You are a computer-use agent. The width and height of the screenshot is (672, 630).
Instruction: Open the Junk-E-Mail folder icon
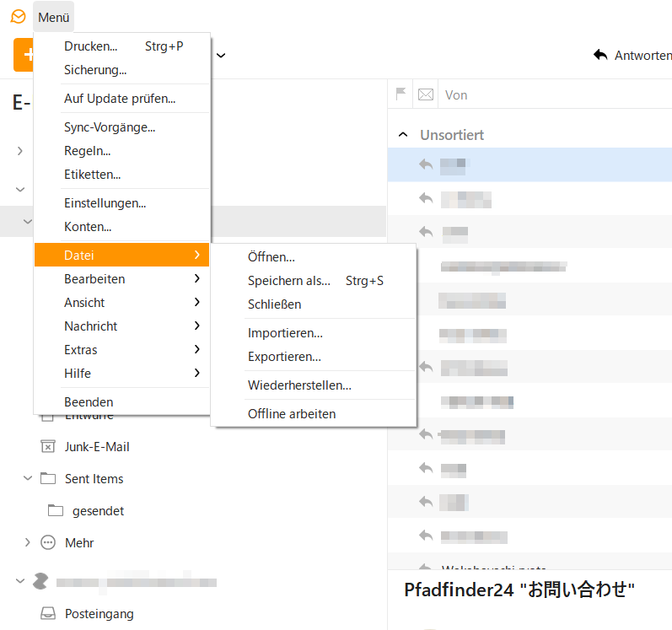point(48,447)
